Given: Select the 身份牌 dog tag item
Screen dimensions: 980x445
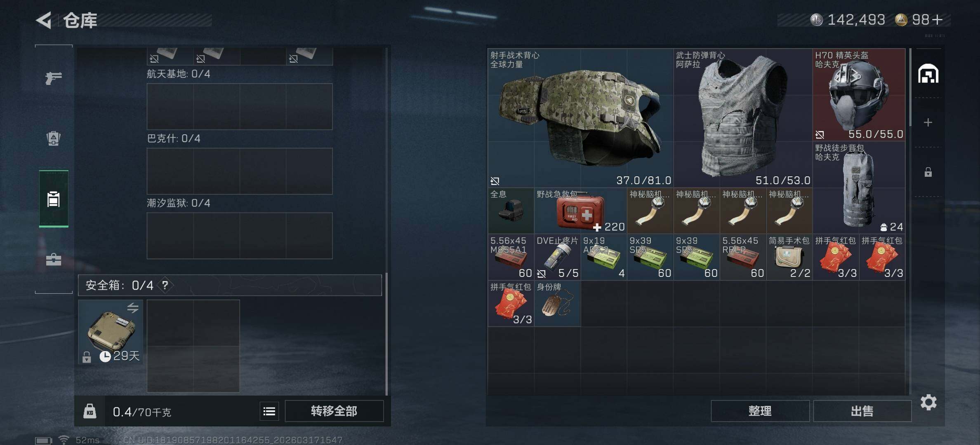Looking at the screenshot, I should tap(557, 304).
